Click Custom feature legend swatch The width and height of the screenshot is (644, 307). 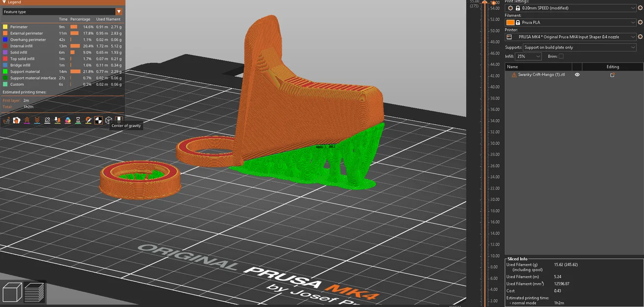coord(5,84)
